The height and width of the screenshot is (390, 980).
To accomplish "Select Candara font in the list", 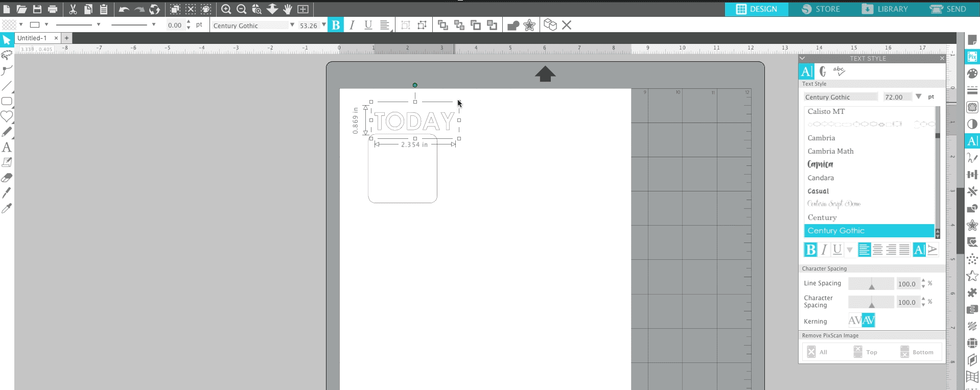I will click(x=821, y=178).
